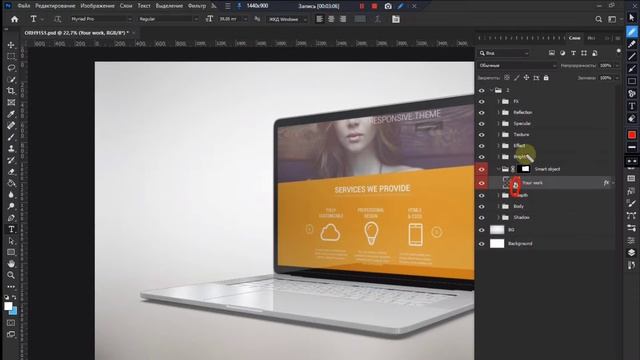Screen dimensions: 640x360
Task: Open the blend mode dropdown in Layers
Action: (517, 65)
